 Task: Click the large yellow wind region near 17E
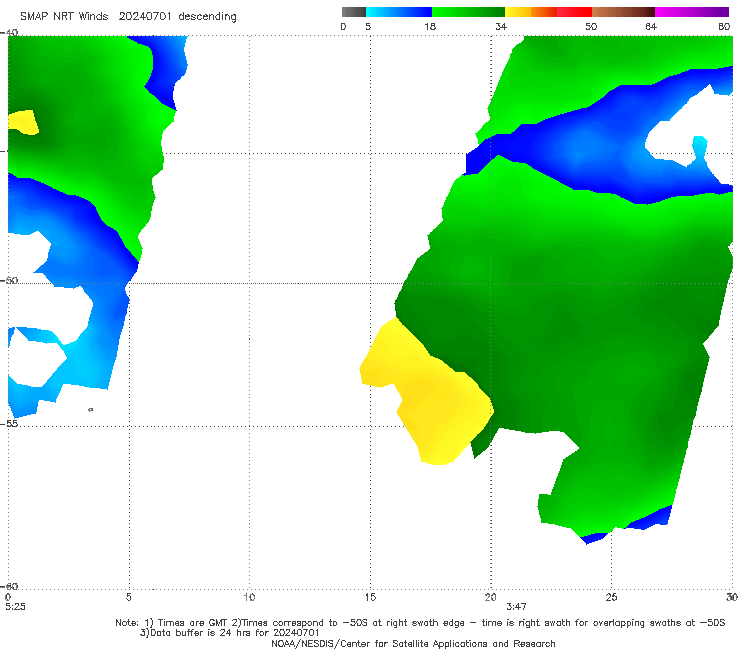pos(427,393)
